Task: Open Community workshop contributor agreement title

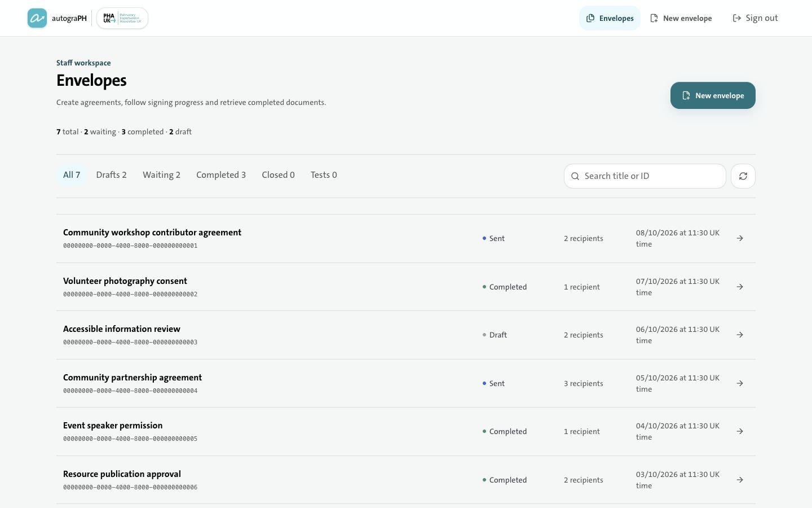Action: tap(152, 233)
